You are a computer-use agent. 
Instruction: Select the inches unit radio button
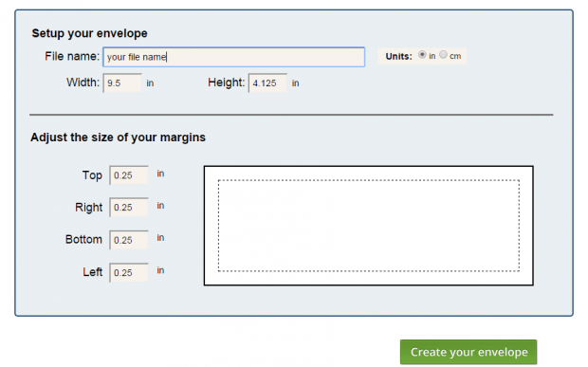(x=422, y=55)
